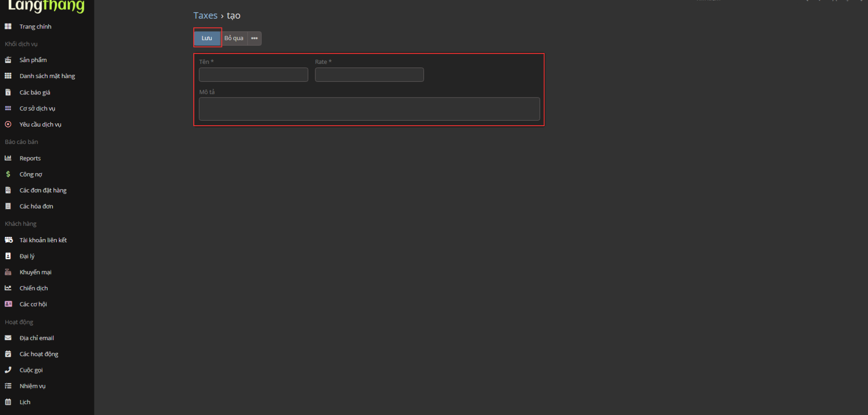This screenshot has height=415, width=868.
Task: Focus the Rate input field
Action: pyautogui.click(x=369, y=74)
